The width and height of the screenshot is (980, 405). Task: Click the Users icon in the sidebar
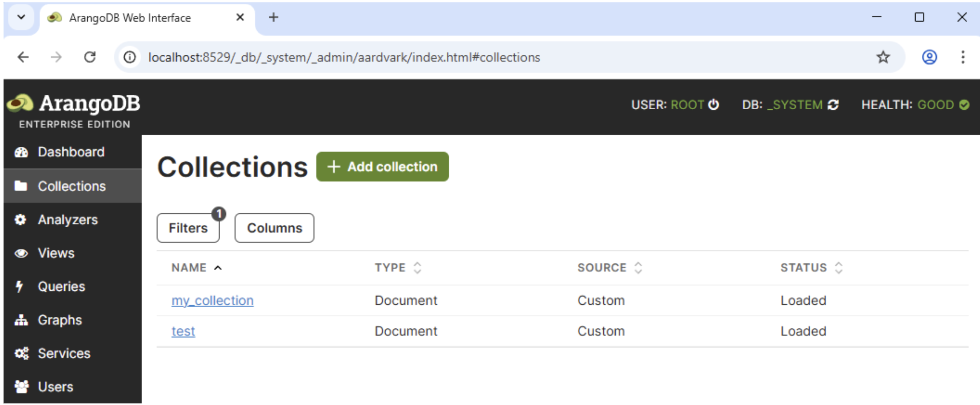point(21,386)
